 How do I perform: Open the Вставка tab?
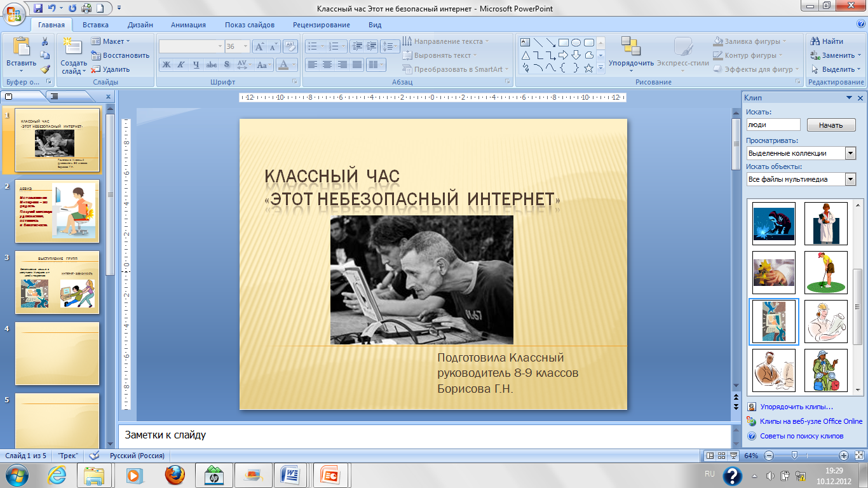pos(95,25)
